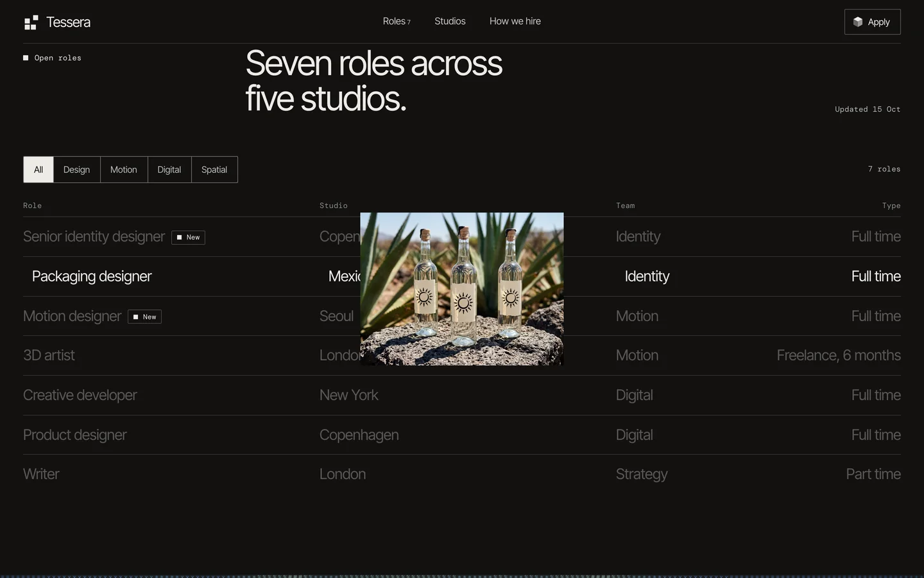Viewport: 924px width, 578px height.
Task: Click the Tessera logo icon
Action: tap(31, 22)
